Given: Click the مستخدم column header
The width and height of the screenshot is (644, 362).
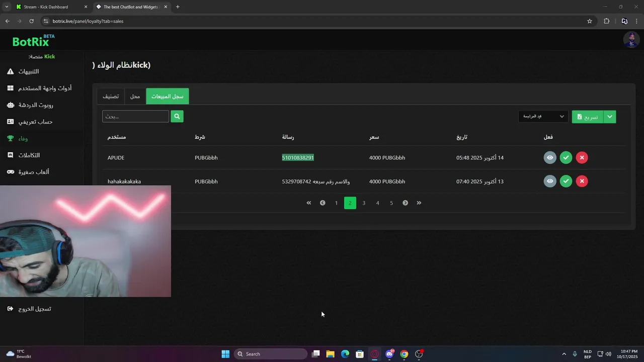Looking at the screenshot, I should point(117,137).
